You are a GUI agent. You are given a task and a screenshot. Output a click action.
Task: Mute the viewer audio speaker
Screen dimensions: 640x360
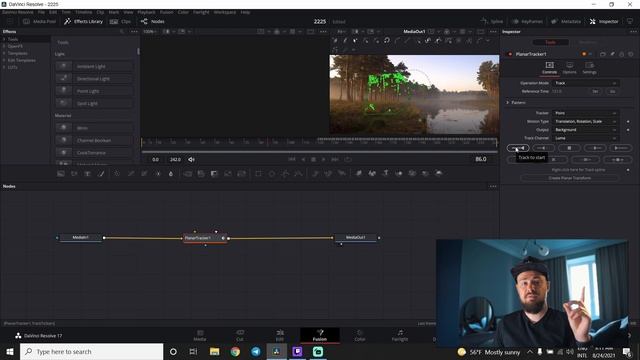pyautogui.click(x=191, y=159)
